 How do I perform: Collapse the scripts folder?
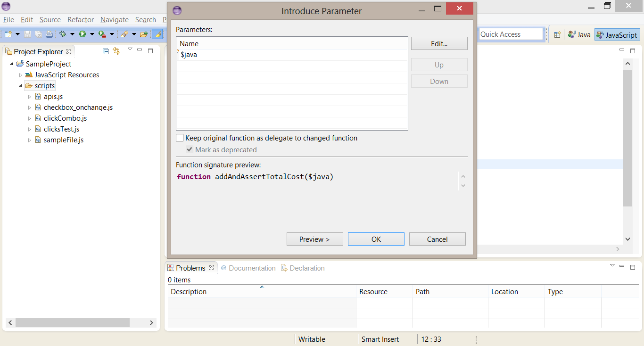pyautogui.click(x=20, y=85)
